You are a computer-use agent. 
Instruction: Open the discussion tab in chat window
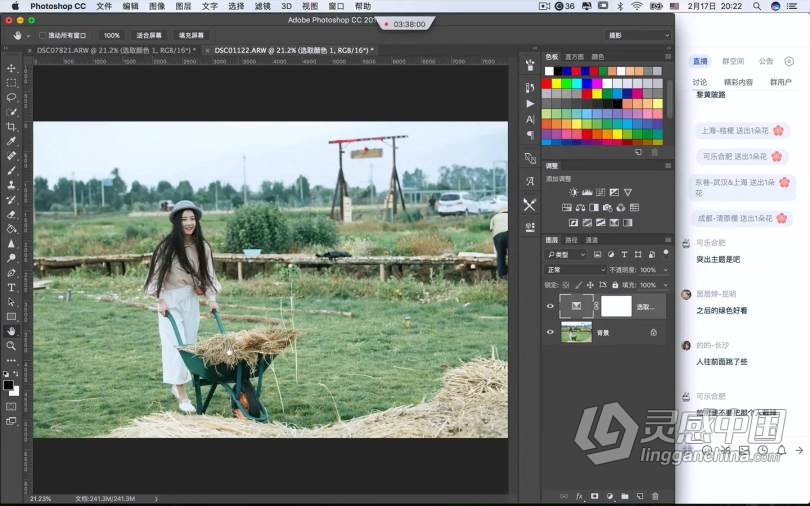pyautogui.click(x=699, y=82)
